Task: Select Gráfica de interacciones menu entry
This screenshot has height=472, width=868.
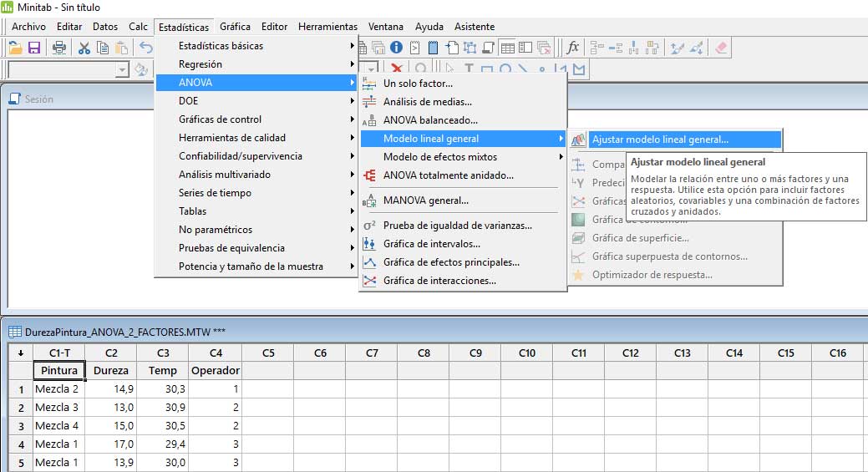Action: click(x=439, y=281)
